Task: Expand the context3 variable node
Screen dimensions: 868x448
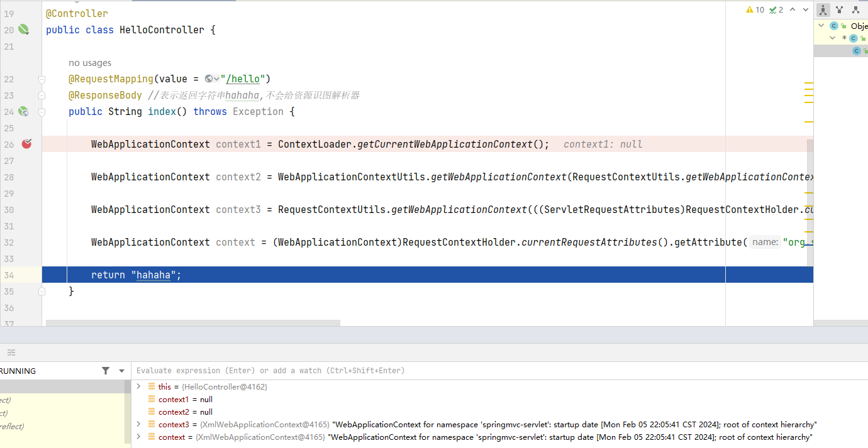Action: 139,424
